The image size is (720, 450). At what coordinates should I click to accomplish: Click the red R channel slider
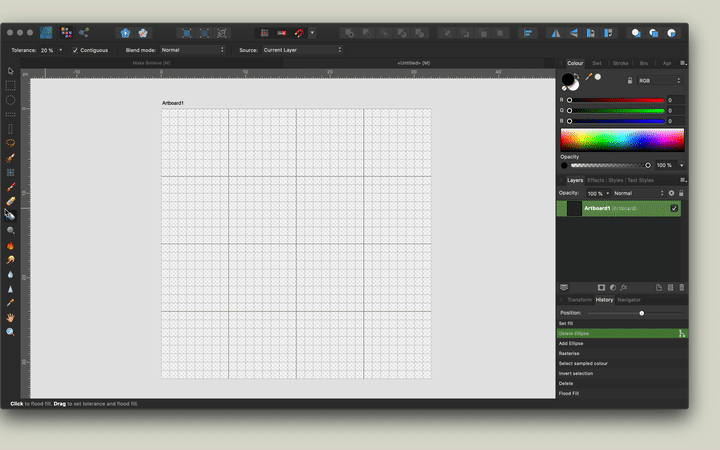coord(616,100)
